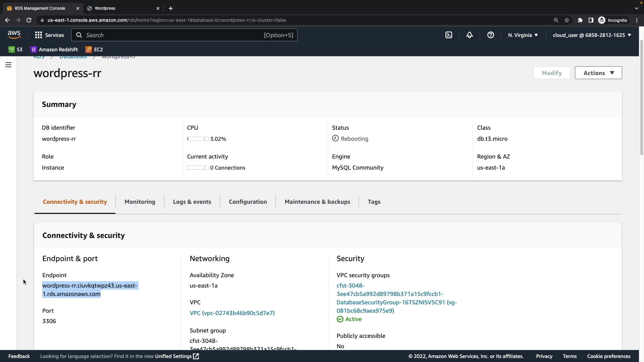Expand the N. Virginia region dropdown
The width and height of the screenshot is (644, 362).
[x=523, y=35]
